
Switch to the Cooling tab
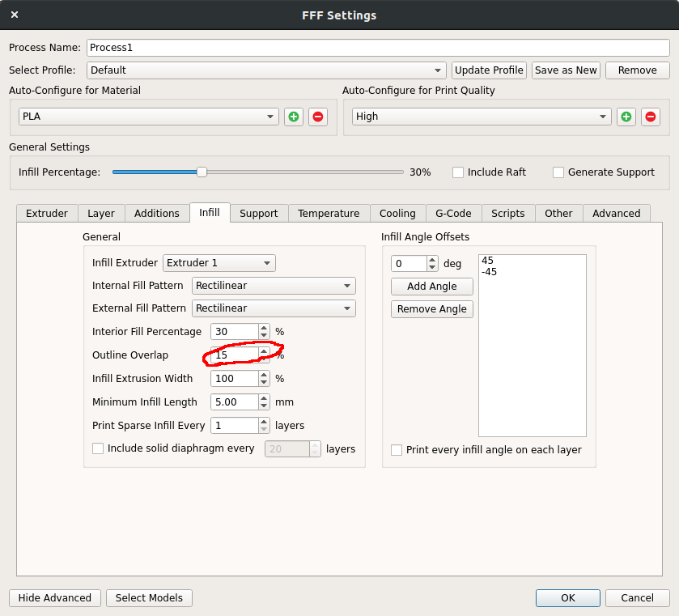[397, 214]
